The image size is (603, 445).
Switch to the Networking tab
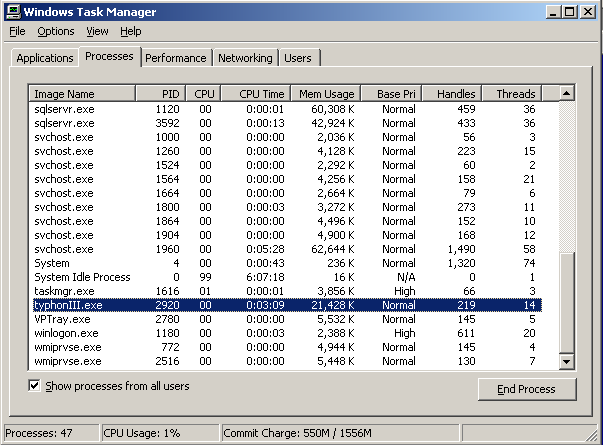click(x=245, y=58)
